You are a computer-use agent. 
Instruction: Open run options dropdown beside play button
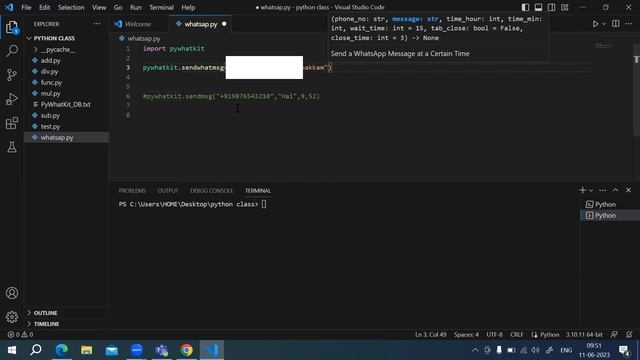tap(604, 24)
